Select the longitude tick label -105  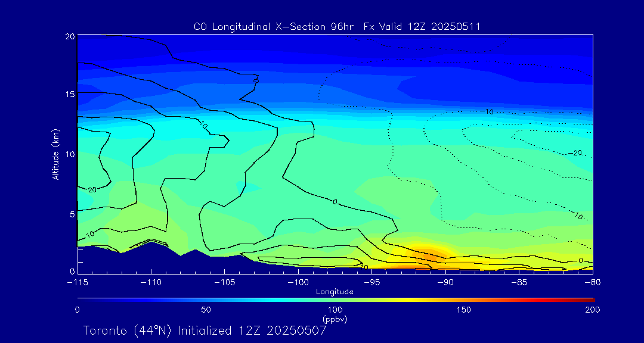[x=224, y=283]
